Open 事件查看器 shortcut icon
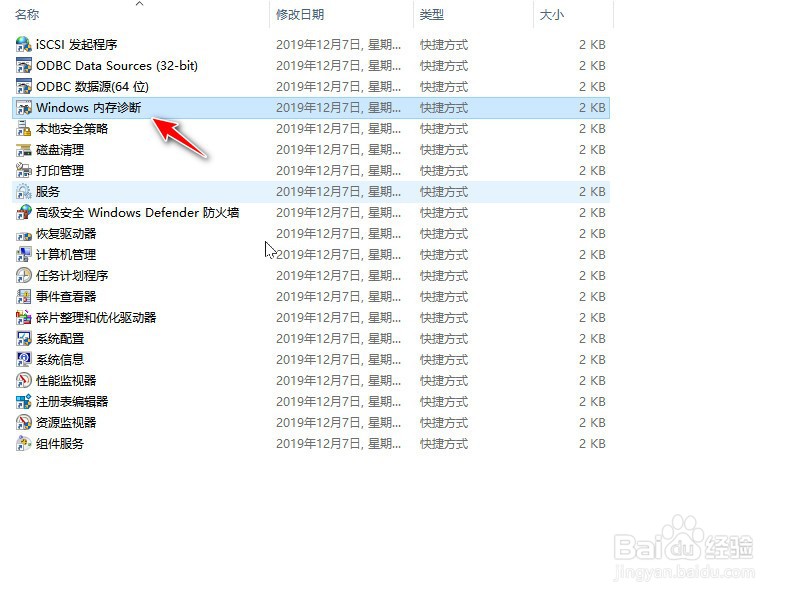Image resolution: width=800 pixels, height=600 pixels. (x=22, y=296)
